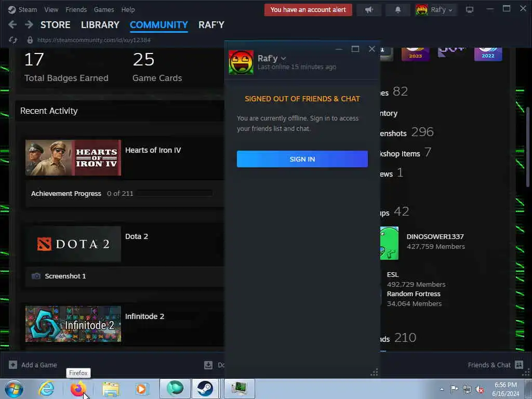532x399 pixels.
Task: Open the Games menu
Action: (x=104, y=9)
